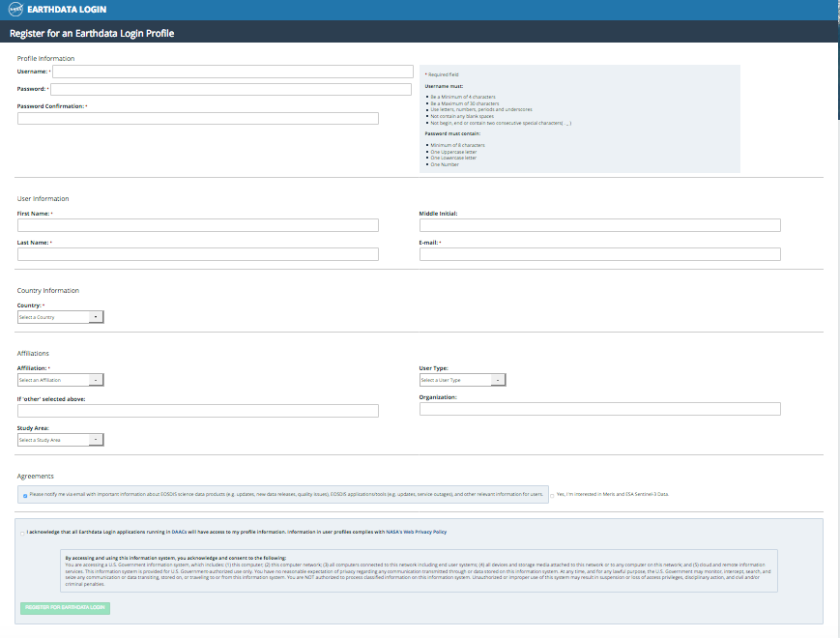Click the 'Required field' note
The image size is (840, 638).
tap(442, 74)
